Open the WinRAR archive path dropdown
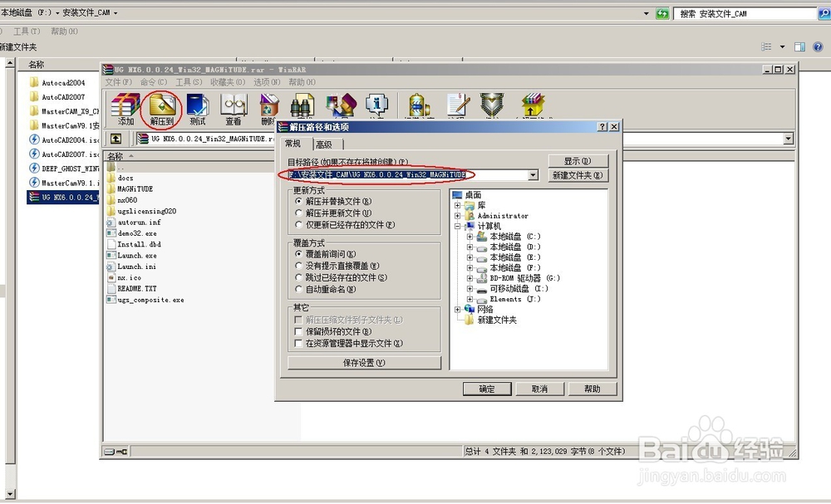 (x=788, y=139)
